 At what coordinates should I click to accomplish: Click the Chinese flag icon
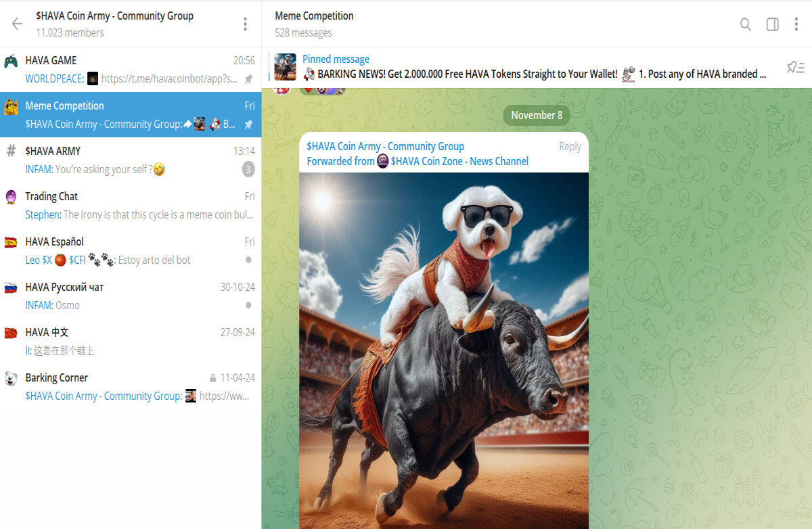[11, 333]
